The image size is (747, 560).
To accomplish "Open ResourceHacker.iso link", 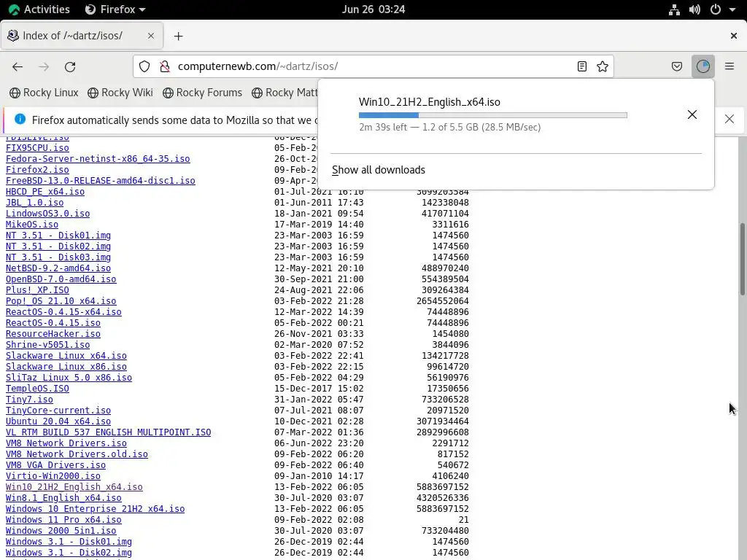I will [x=53, y=334].
